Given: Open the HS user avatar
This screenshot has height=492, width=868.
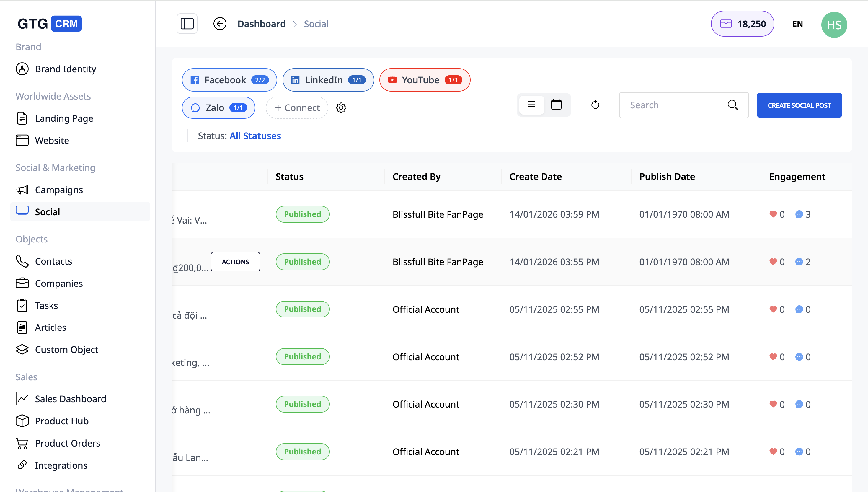Looking at the screenshot, I should [x=834, y=25].
